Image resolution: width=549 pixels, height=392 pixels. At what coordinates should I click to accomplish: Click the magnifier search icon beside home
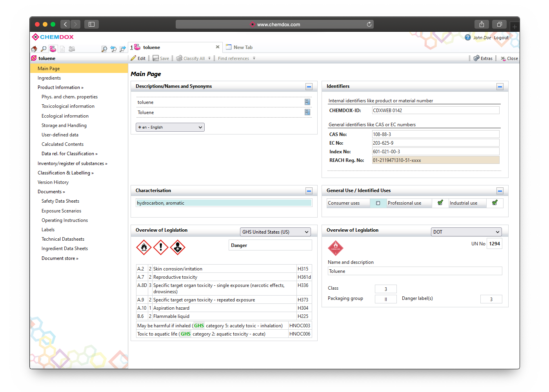click(44, 49)
